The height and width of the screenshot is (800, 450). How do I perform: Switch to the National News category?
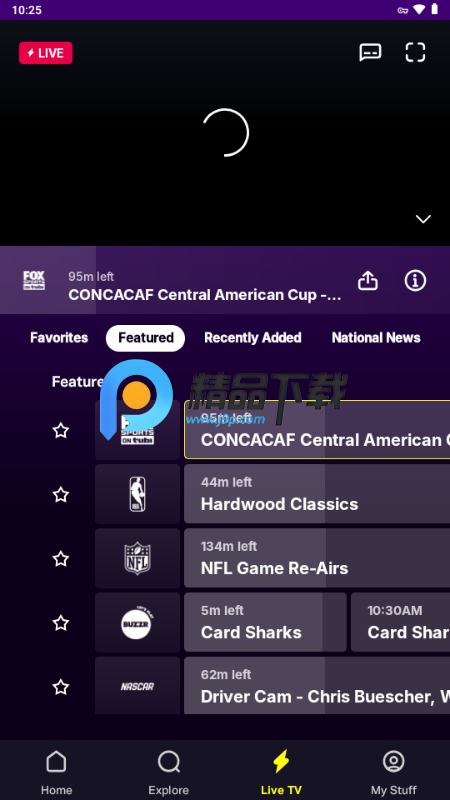pos(376,338)
